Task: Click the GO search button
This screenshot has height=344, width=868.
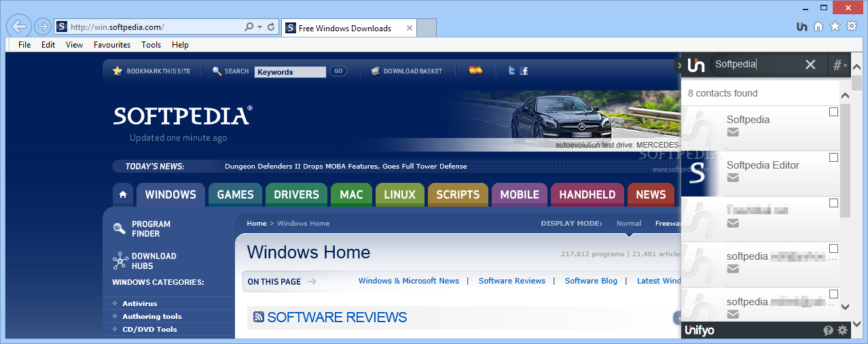Action: 338,71
